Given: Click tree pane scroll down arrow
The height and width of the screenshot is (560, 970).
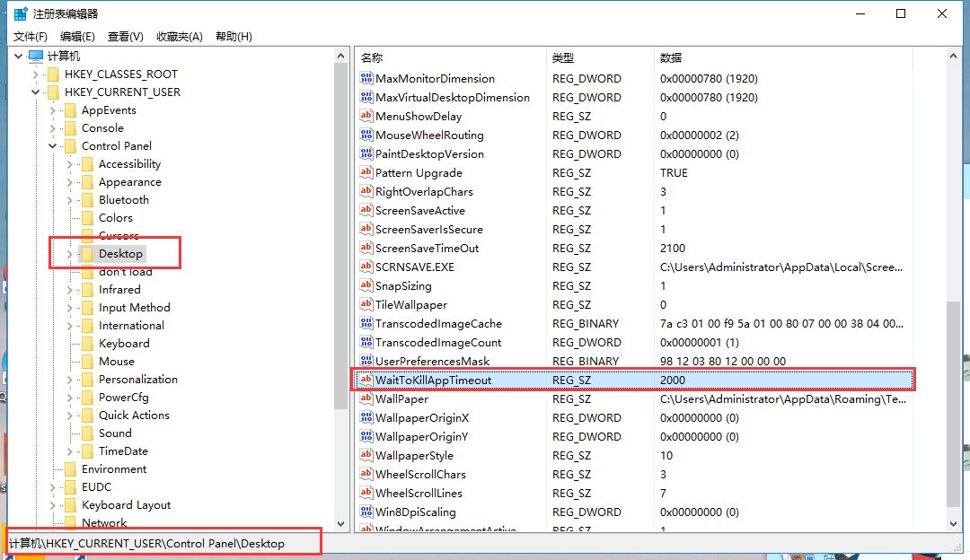Looking at the screenshot, I should pyautogui.click(x=341, y=523).
